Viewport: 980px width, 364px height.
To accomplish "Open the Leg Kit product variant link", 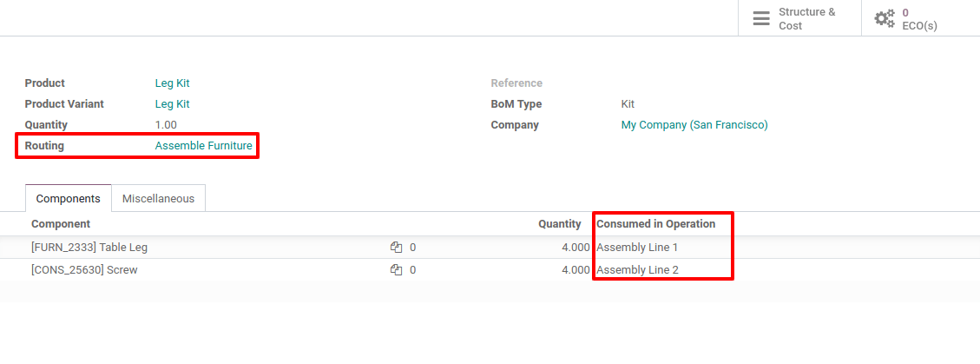I will point(172,104).
